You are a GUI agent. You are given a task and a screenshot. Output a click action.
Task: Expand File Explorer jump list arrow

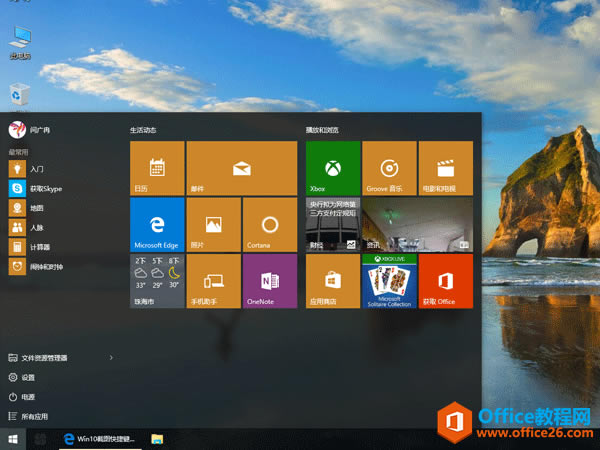tap(111, 358)
